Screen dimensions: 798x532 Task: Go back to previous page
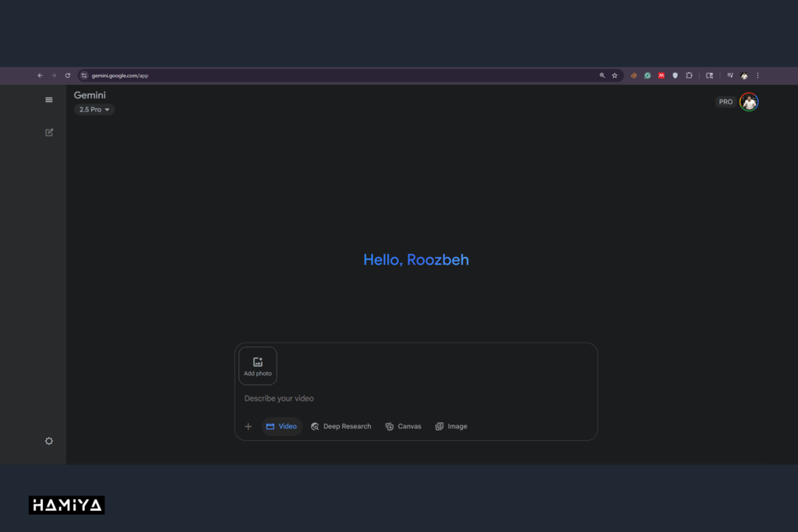tap(40, 76)
